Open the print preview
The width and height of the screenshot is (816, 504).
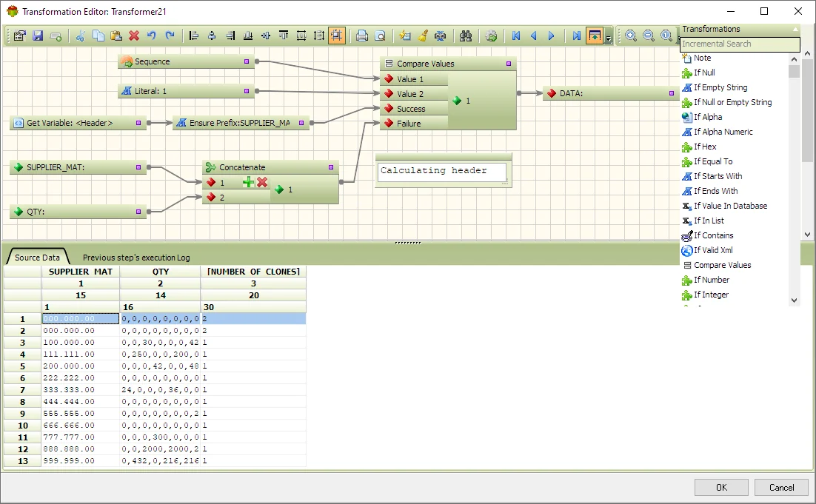click(381, 36)
